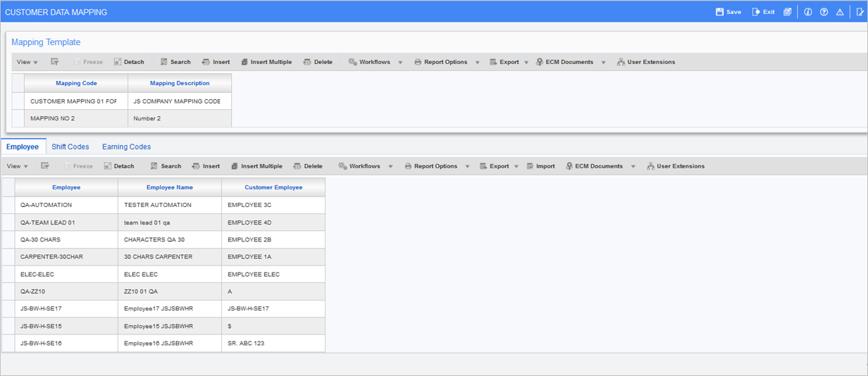The width and height of the screenshot is (868, 376).
Task: Click query-by-example filter icon in Mapping Template toolbar
Action: click(55, 62)
